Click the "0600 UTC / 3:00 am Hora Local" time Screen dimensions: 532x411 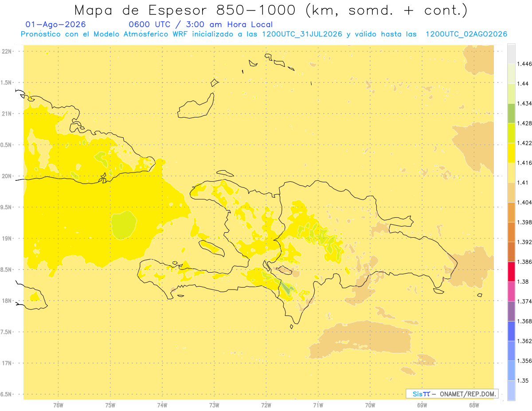201,24
